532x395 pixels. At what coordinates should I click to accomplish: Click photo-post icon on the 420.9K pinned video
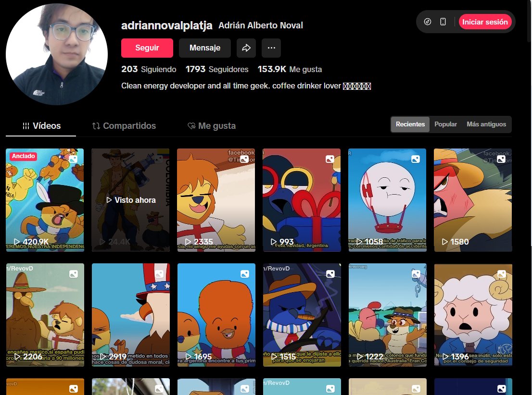click(73, 159)
